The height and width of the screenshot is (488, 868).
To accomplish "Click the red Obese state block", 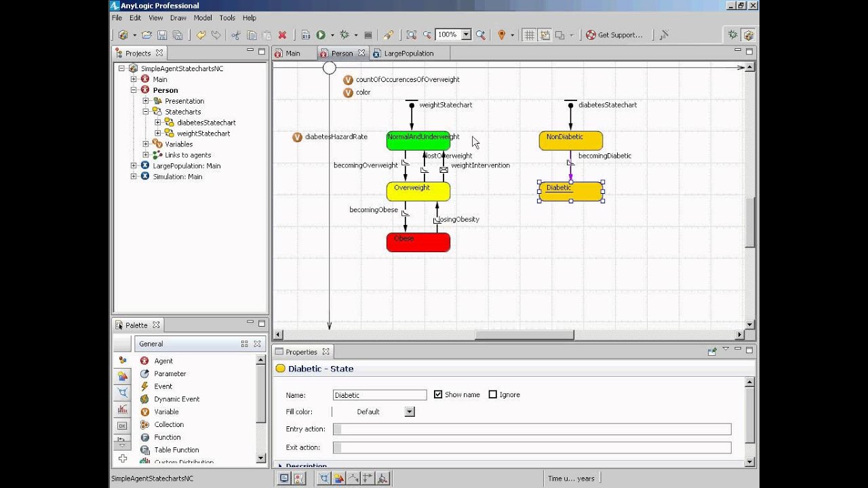I will tap(418, 242).
